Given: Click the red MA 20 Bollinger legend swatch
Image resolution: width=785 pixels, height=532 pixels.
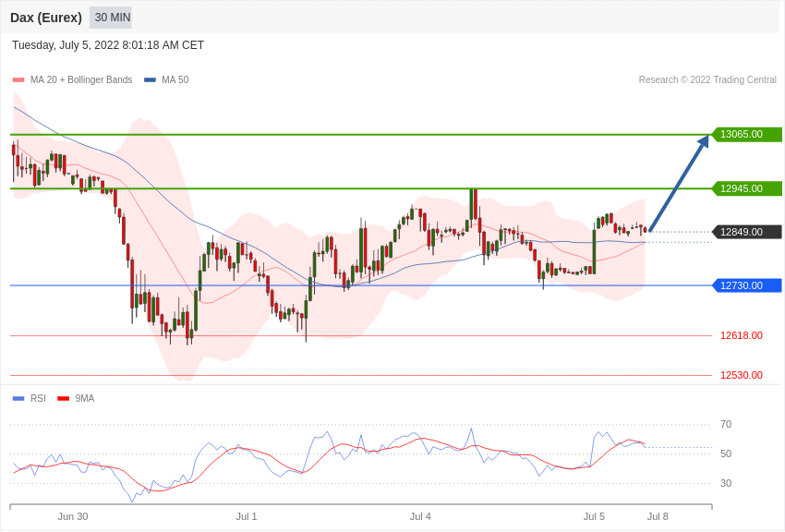Looking at the screenshot, I should (x=18, y=80).
